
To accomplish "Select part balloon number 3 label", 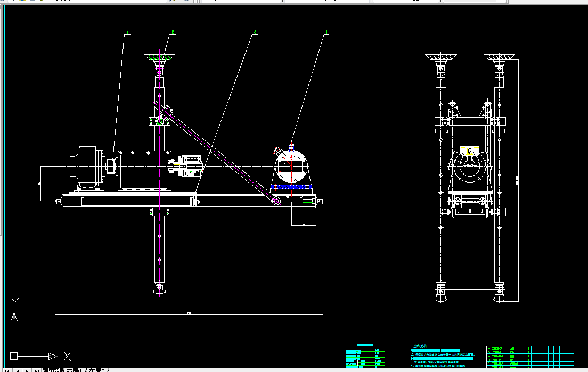I will 255,32.
